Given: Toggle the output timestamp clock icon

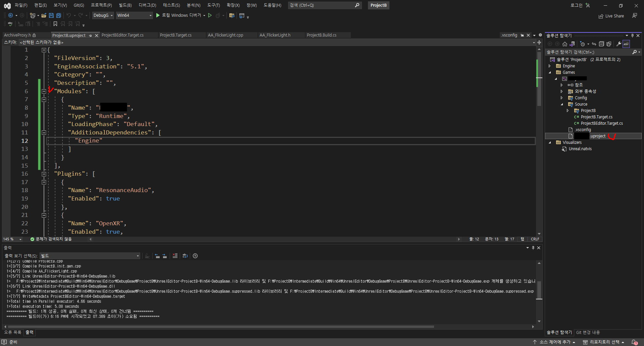Looking at the screenshot, I should (x=195, y=256).
